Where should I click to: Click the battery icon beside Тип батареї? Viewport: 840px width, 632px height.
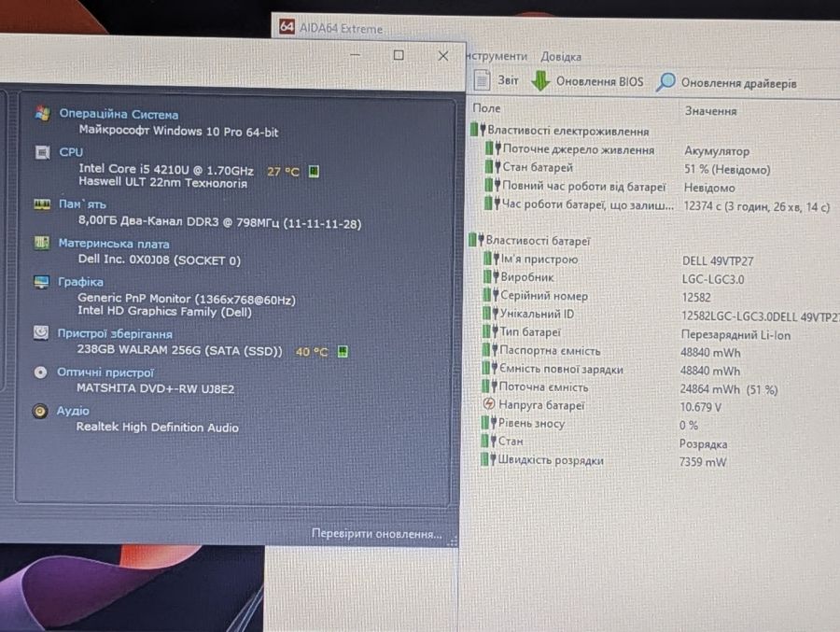coord(490,331)
